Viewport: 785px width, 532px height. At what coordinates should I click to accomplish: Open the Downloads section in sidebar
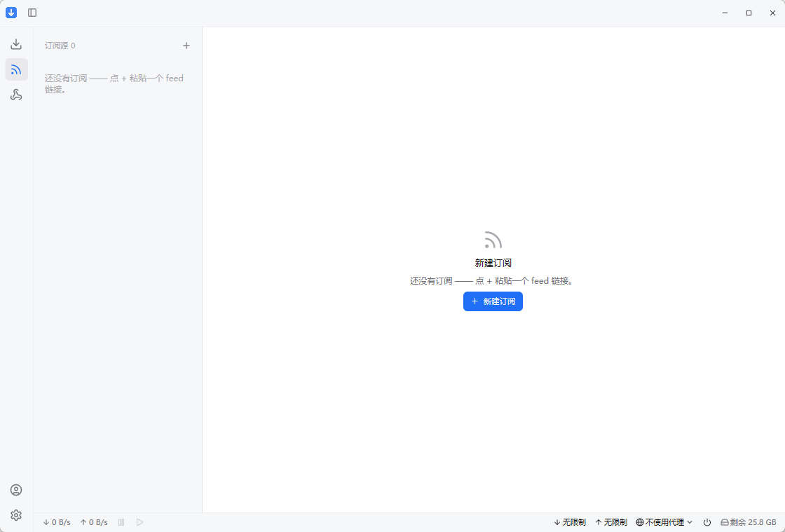(x=16, y=45)
